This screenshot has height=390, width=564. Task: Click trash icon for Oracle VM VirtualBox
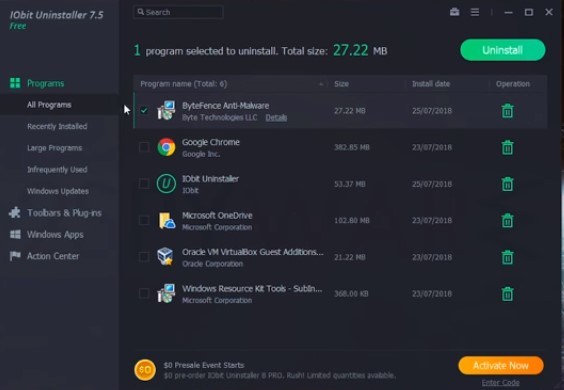point(508,257)
